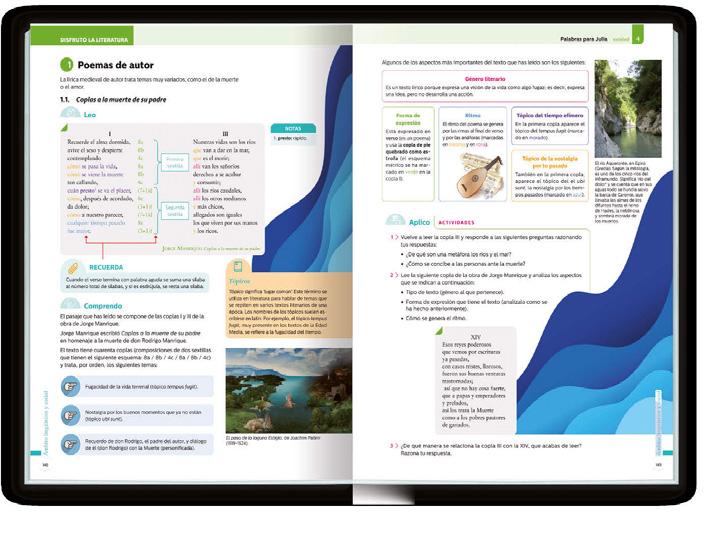Click the ACTIVIDADES label next to Aplico
The height and width of the screenshot is (545, 713).
coord(456,222)
